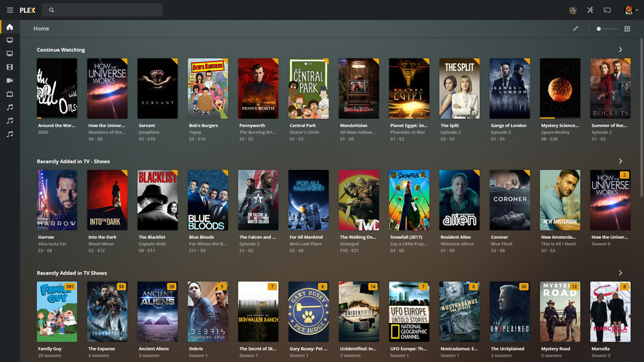
Task: Advance Continue Watching row with right arrow
Action: 620,50
